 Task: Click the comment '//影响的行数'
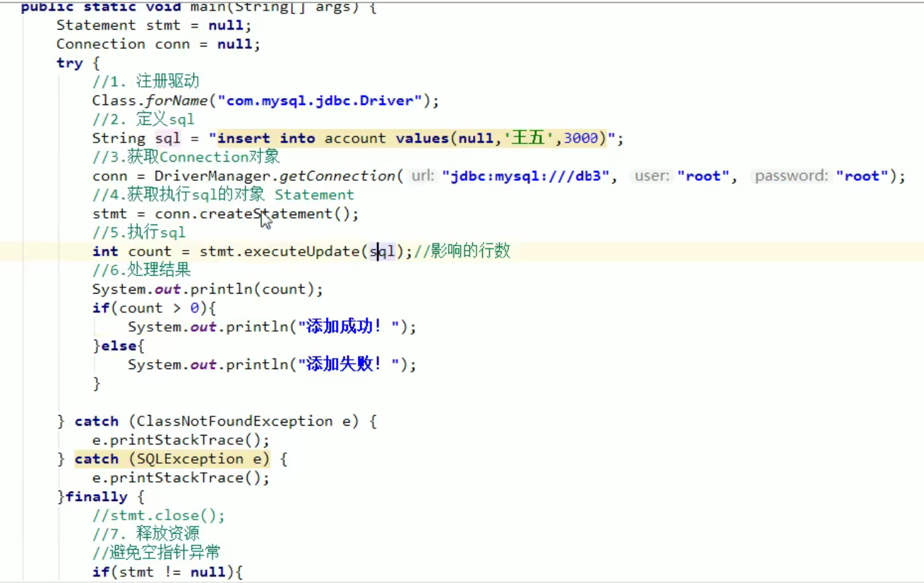click(x=462, y=251)
